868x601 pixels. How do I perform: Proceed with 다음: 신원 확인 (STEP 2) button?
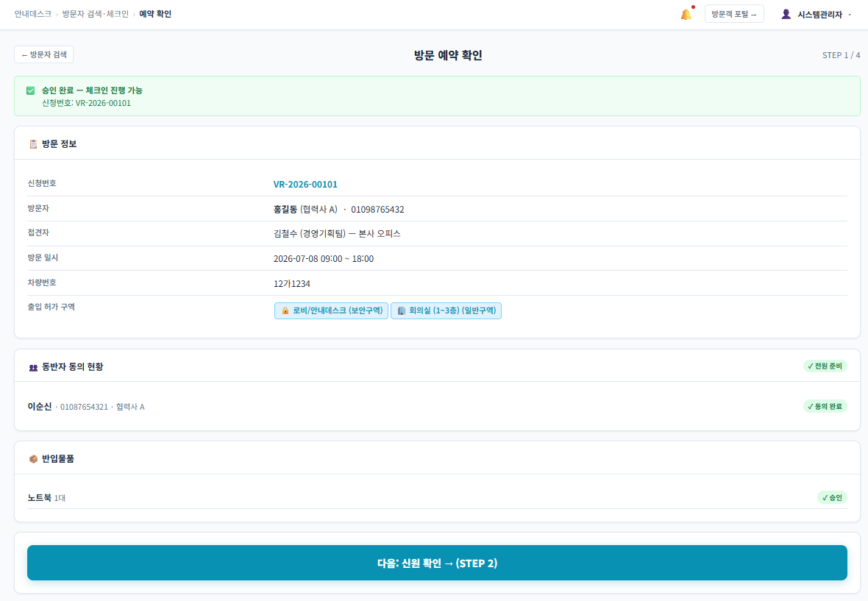tap(438, 563)
